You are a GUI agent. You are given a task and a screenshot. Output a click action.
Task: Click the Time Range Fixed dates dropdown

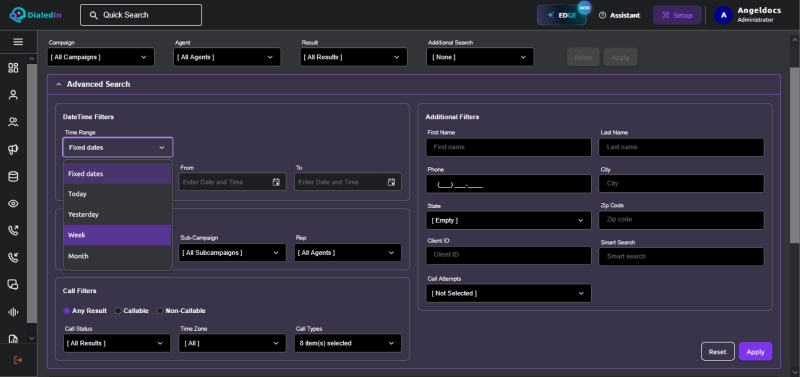(x=118, y=147)
